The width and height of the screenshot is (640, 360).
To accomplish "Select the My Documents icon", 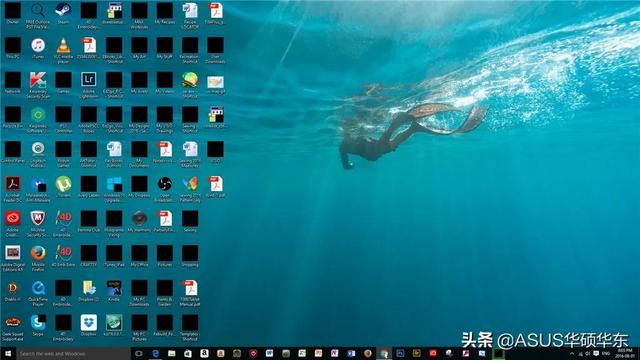I will click(x=139, y=149).
